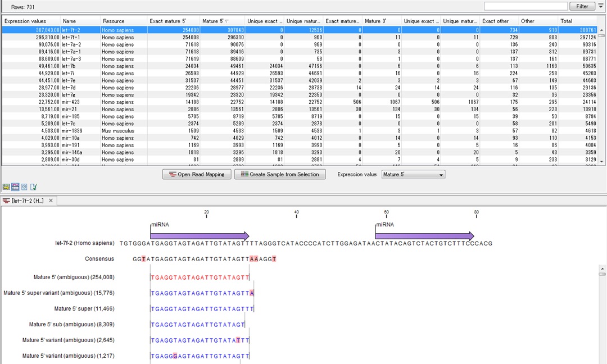Select the let-7g row
Viewport: 607px width, 364px height.
tap(300, 95)
